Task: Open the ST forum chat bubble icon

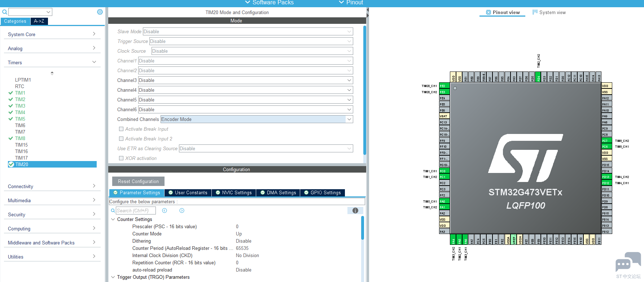Action: point(628,262)
